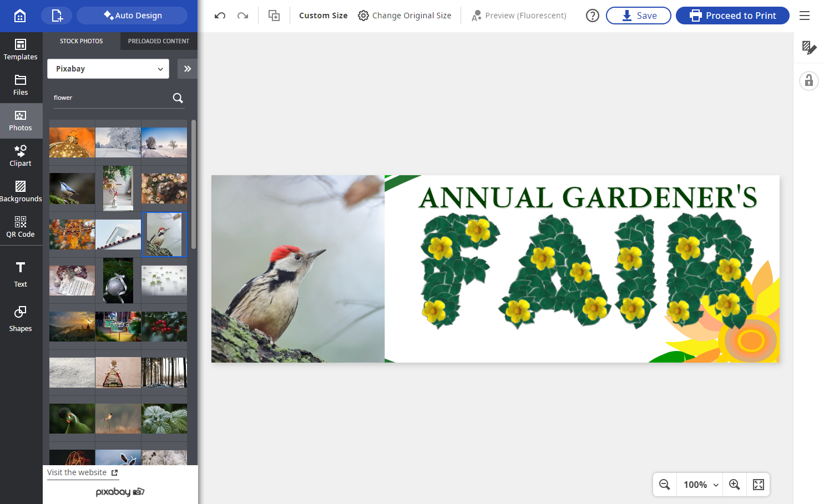
Task: Switch to Stock Photos tab
Action: (82, 41)
